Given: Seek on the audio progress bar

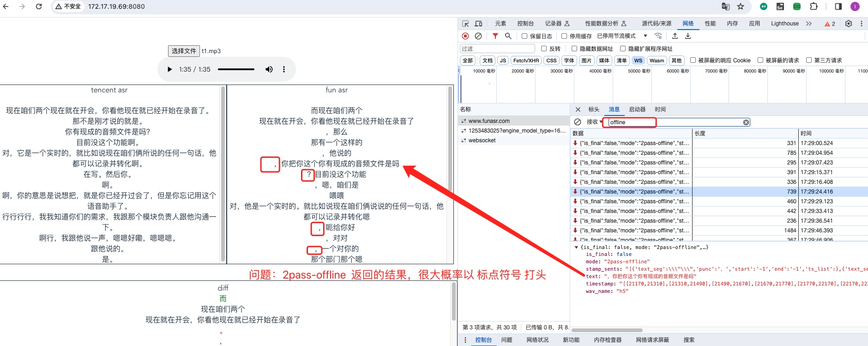Looking at the screenshot, I should tap(236, 69).
